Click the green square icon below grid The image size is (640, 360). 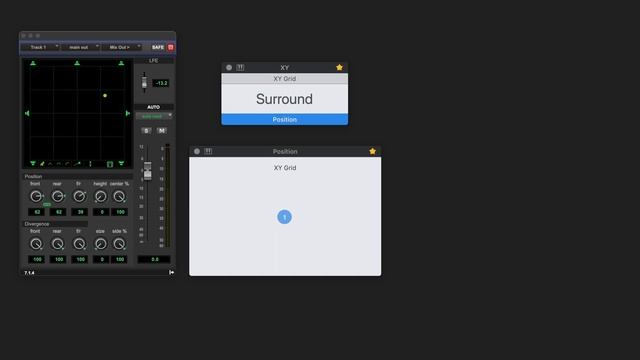(x=110, y=164)
